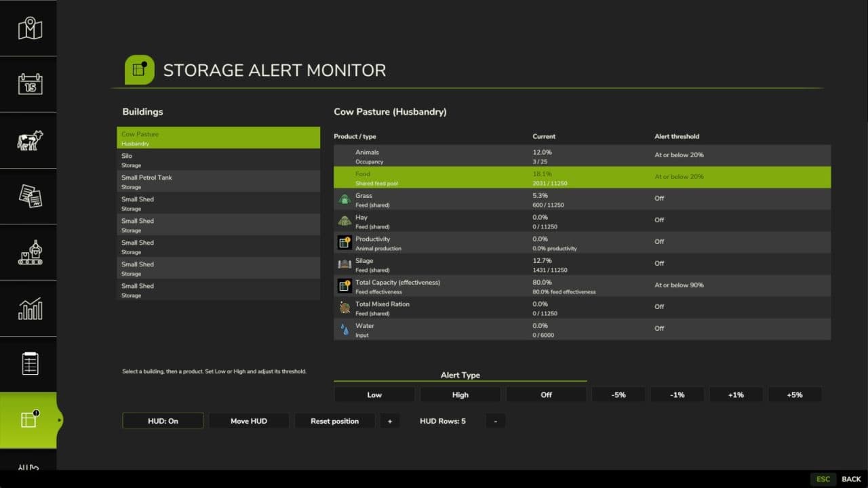Increase HUD rows with the plus button
Screen dimensions: 868x488
[390, 421]
